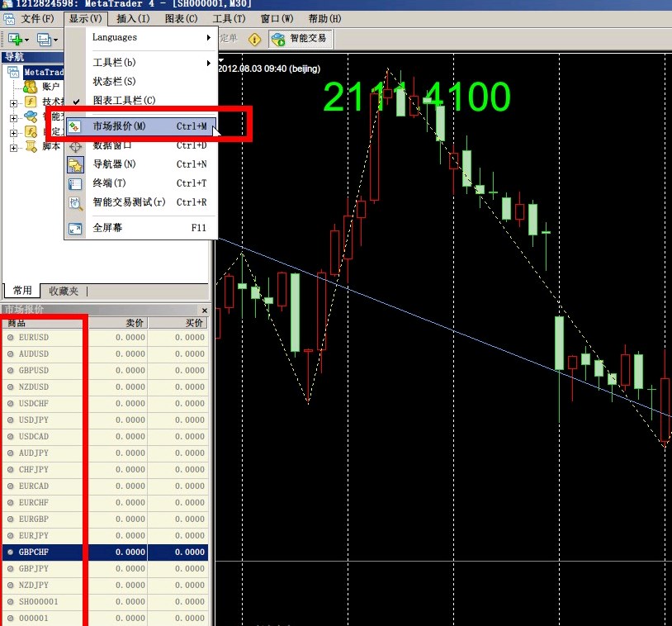Click the new chart toolbar icon
672x626 pixels.
pos(16,39)
